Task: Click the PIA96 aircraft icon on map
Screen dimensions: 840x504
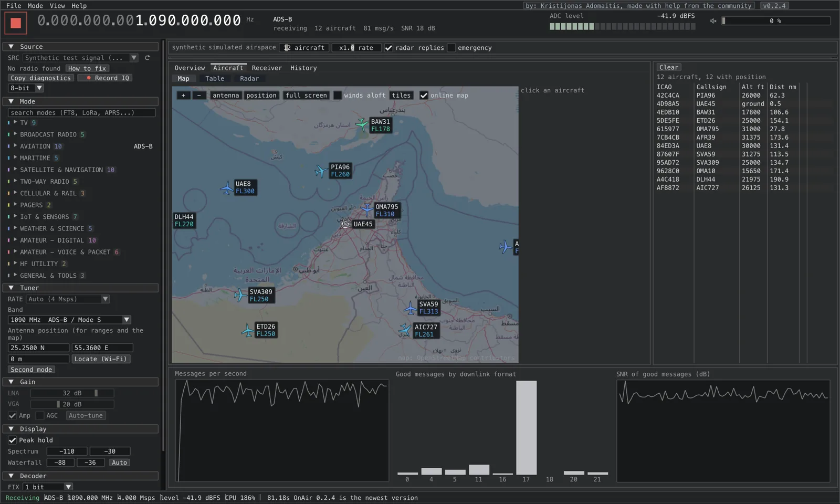Action: coord(321,171)
